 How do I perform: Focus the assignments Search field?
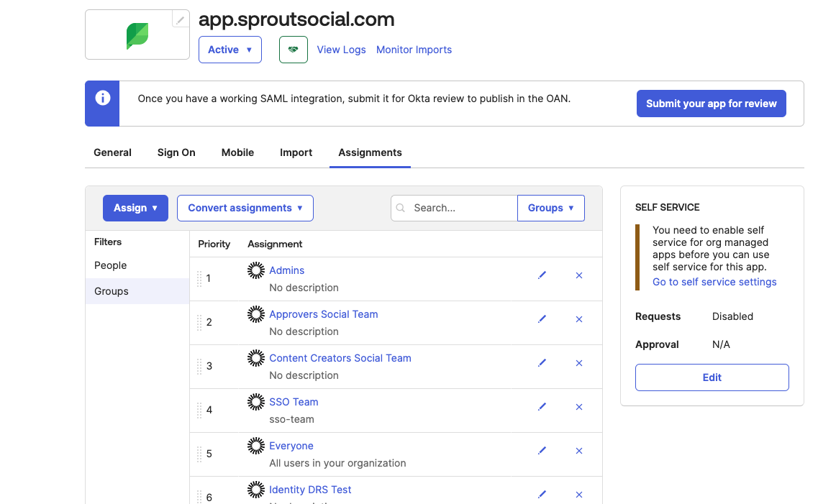coord(455,208)
